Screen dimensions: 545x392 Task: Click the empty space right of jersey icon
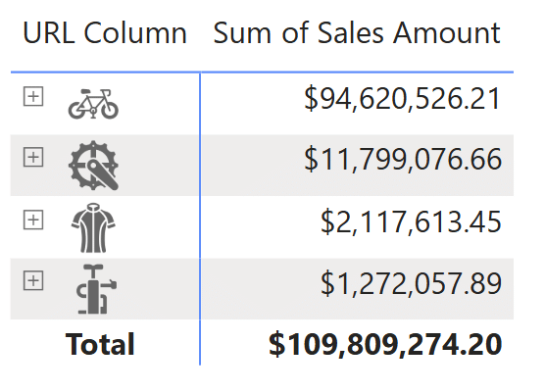(157, 228)
